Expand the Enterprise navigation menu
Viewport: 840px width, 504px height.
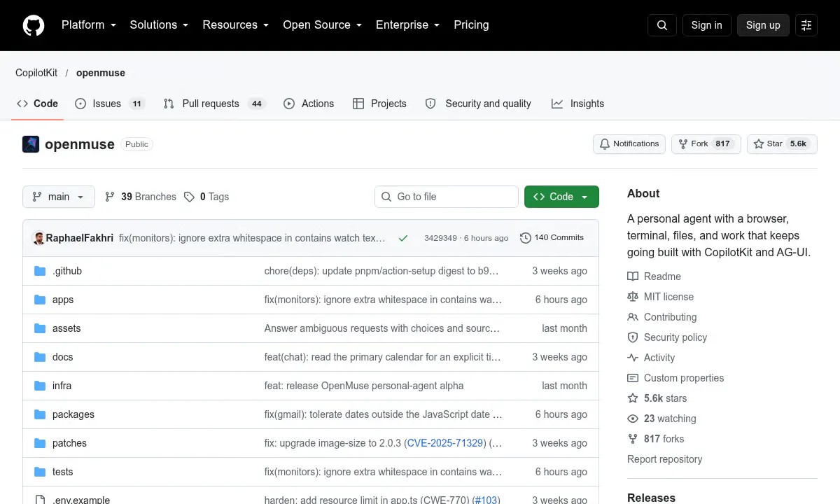[x=407, y=25]
